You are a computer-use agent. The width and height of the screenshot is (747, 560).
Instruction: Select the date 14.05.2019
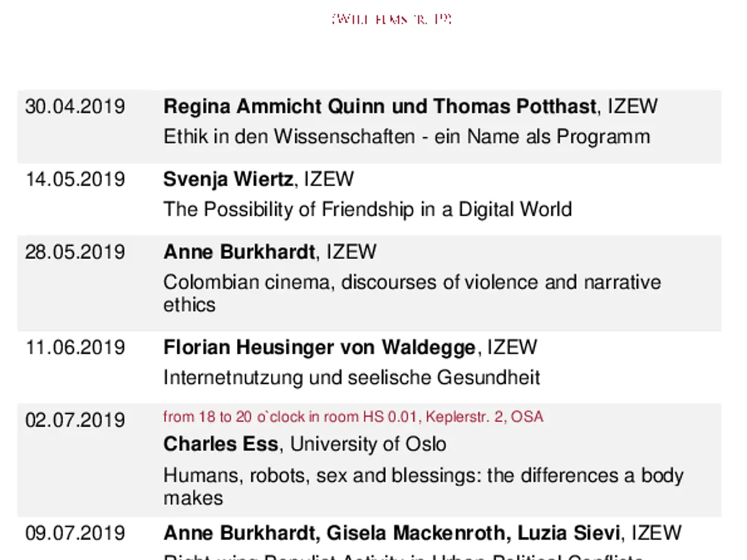click(x=75, y=179)
